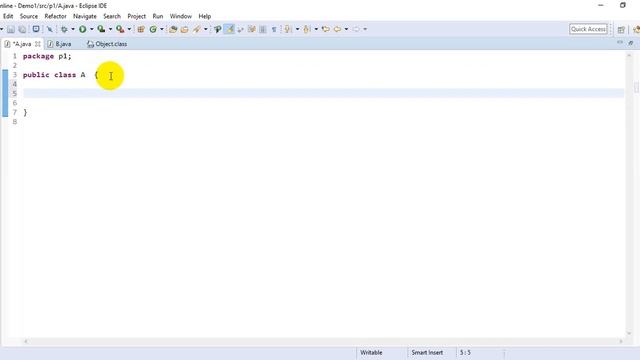Screen dimensions: 640x360
Task: Toggle Show Whitespace Characters pilcrow icon
Action: [x=274, y=29]
